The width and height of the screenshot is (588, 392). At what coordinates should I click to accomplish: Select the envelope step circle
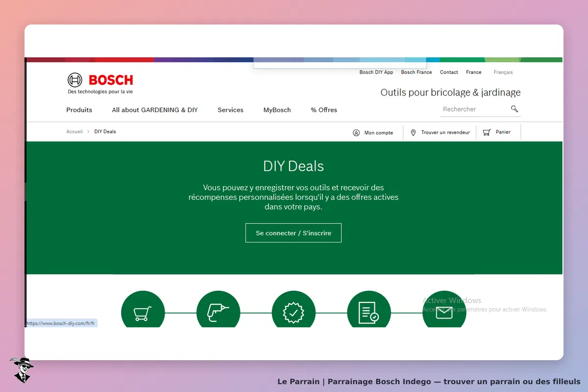point(444,309)
